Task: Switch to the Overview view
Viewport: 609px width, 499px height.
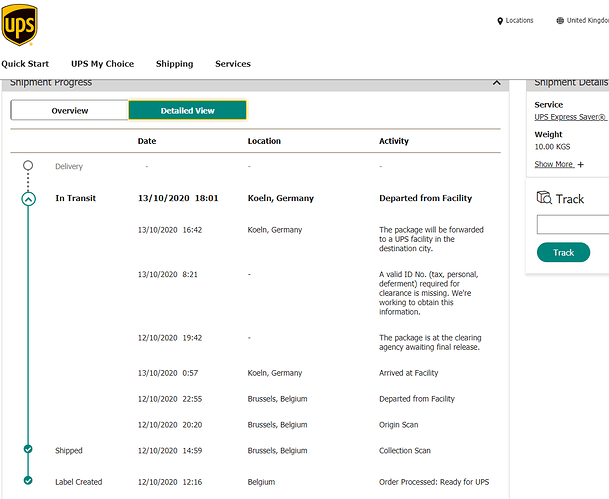Action: [70, 111]
